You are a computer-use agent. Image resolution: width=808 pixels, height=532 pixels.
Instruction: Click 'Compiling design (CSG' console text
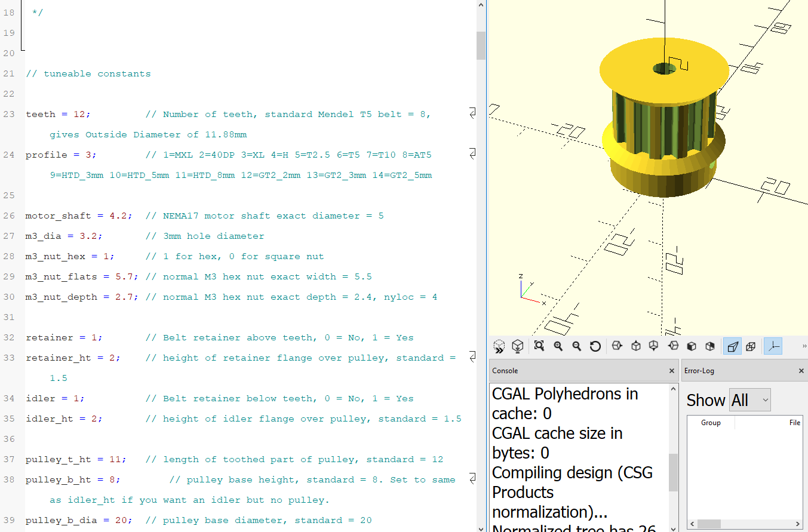(572, 473)
